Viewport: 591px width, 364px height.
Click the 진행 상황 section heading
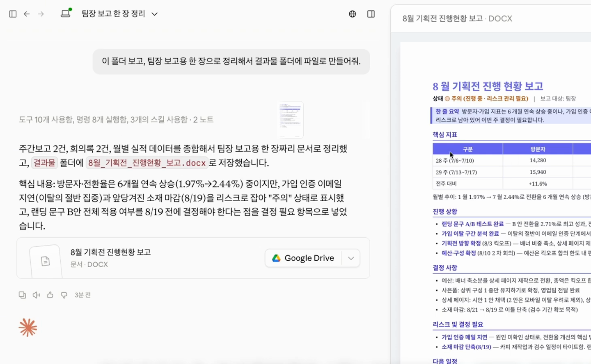445,212
